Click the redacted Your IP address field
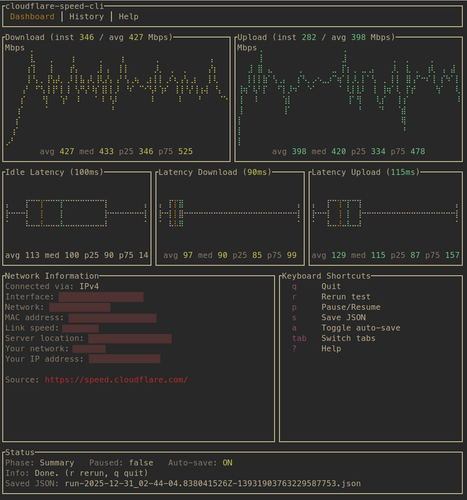 click(x=124, y=359)
